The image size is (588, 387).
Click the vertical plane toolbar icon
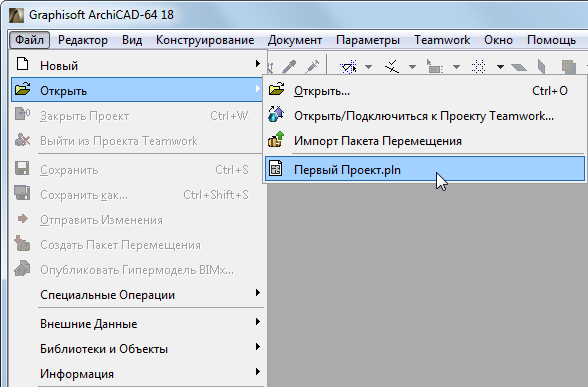541,67
